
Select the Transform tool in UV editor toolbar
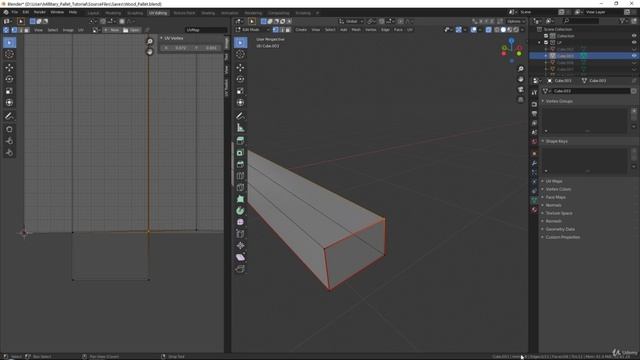pyautogui.click(x=9, y=103)
